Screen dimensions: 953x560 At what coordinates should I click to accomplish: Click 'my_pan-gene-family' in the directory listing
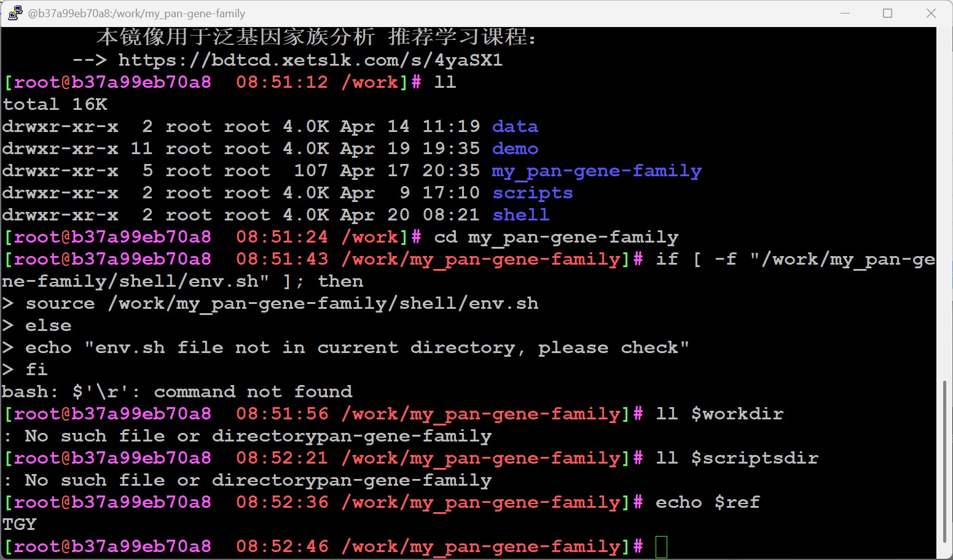tap(596, 171)
